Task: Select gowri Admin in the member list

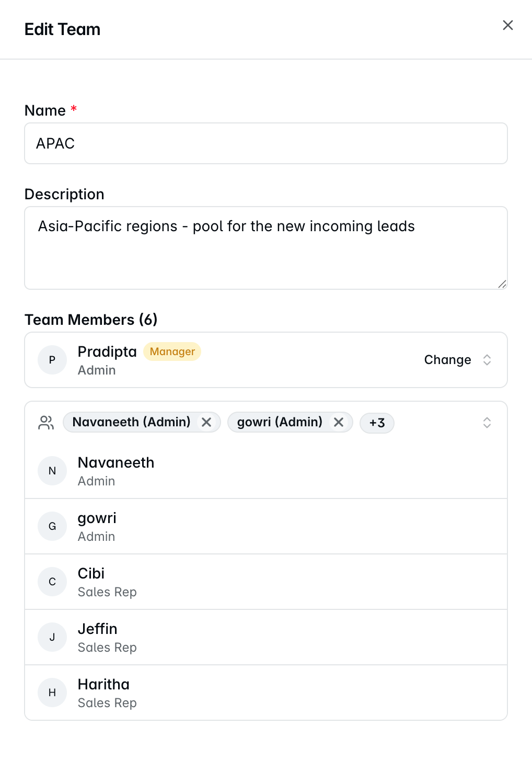Action: 266,526
